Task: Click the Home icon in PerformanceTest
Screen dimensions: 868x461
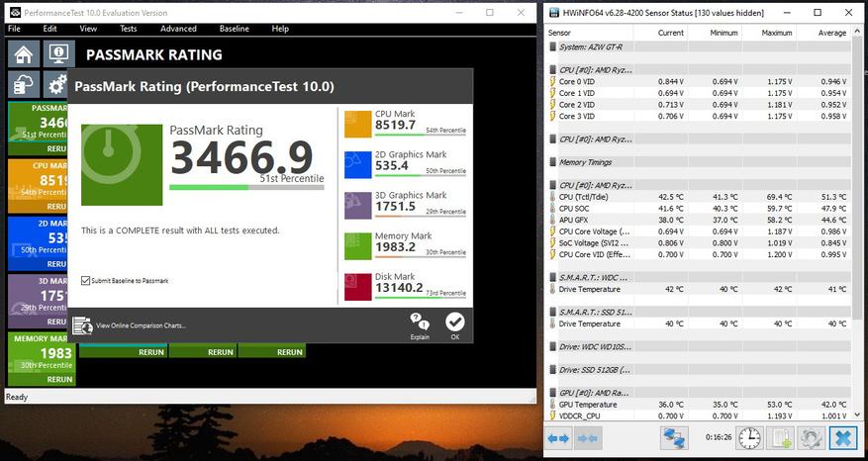Action: click(25, 54)
